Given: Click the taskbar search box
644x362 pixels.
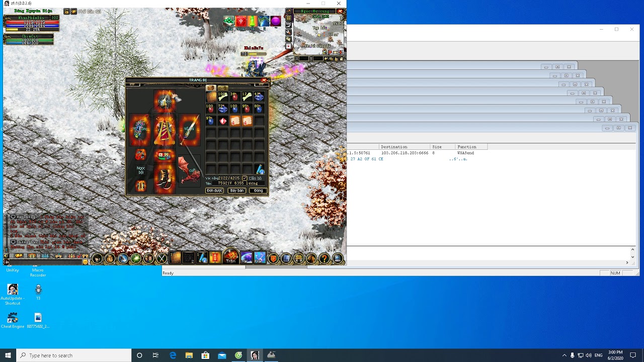Looking at the screenshot, I should coord(74,355).
